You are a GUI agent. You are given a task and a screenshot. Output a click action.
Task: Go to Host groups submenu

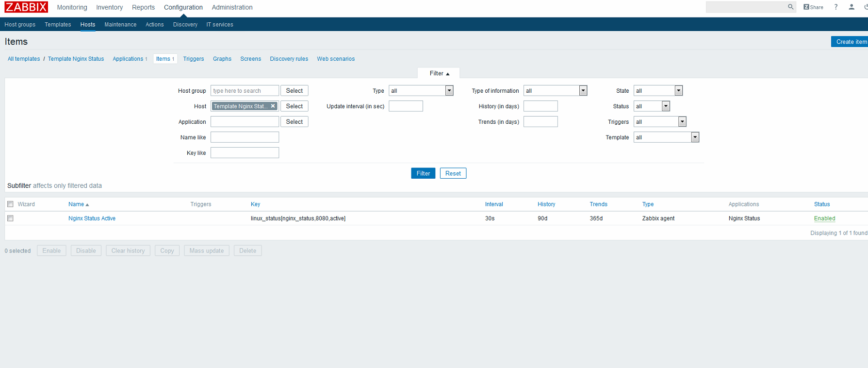pos(20,24)
